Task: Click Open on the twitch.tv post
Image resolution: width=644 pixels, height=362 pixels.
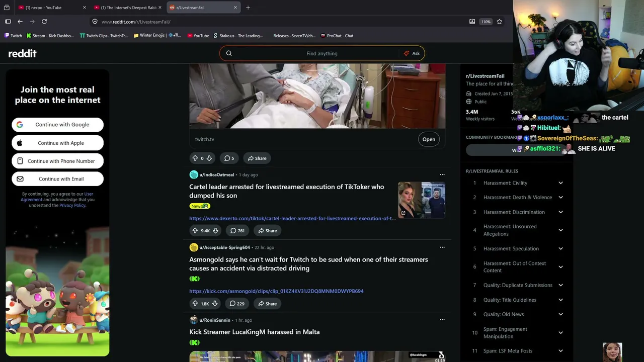Action: click(x=429, y=139)
